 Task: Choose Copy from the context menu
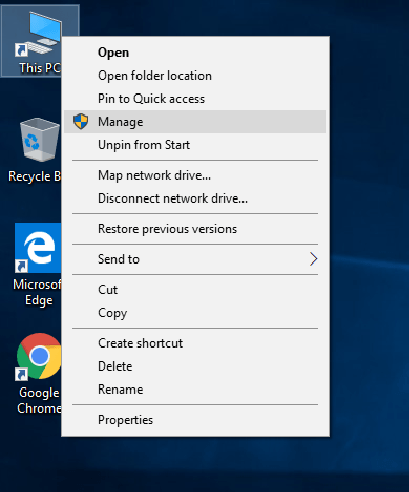(x=195, y=313)
